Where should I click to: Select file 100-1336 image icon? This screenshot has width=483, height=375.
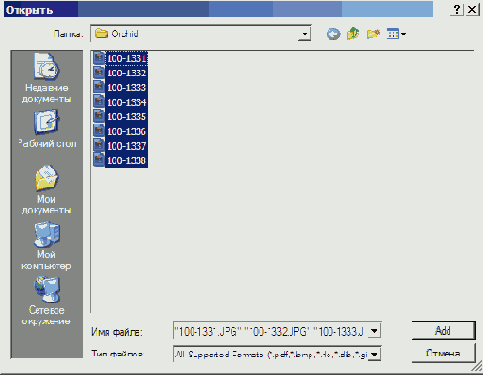point(99,130)
